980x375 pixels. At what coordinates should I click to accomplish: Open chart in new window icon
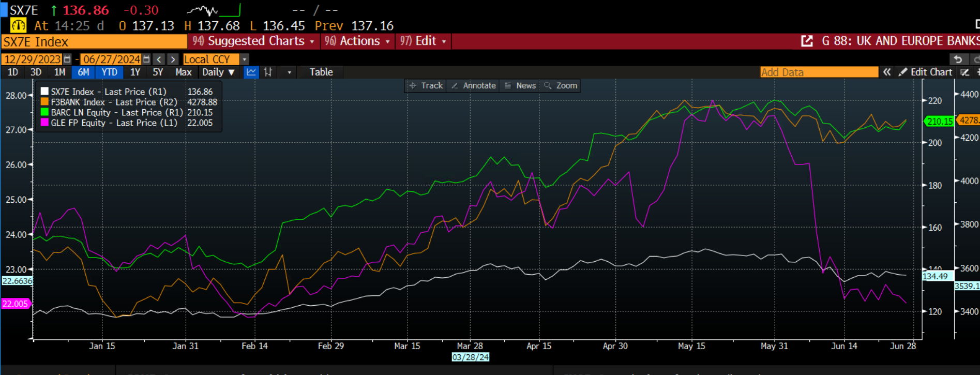807,41
